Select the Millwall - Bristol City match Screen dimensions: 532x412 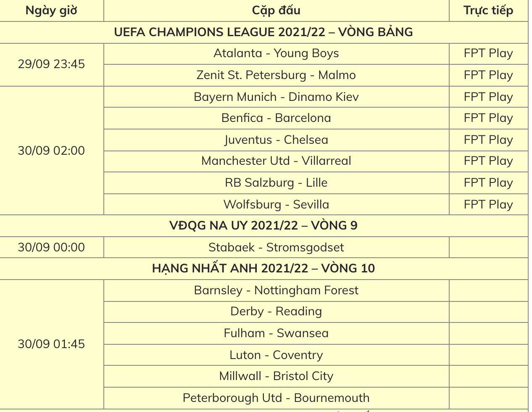point(276,376)
